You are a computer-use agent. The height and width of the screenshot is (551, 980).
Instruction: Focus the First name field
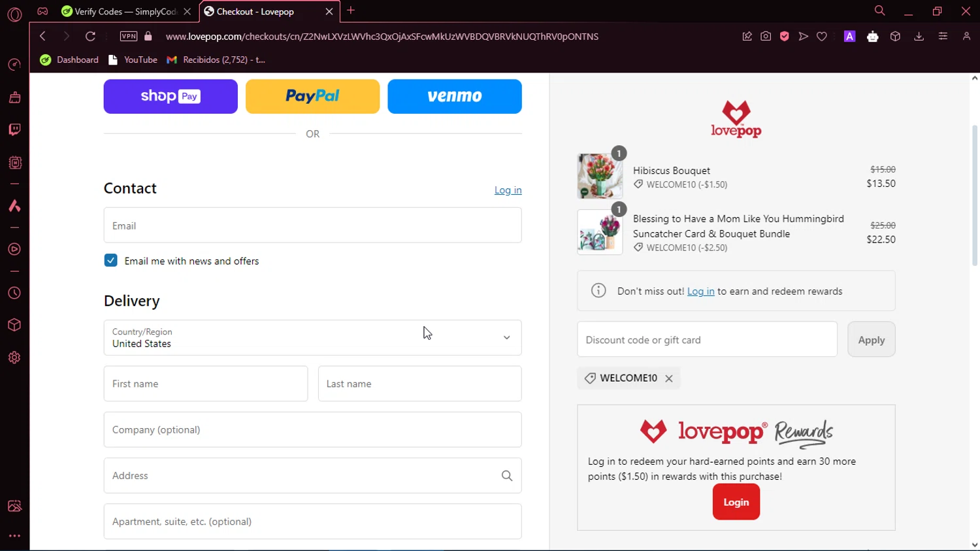206,384
